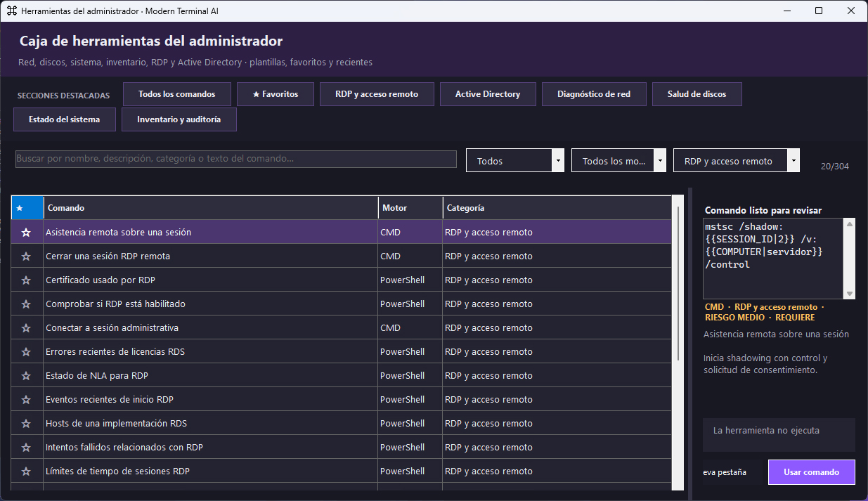The height and width of the screenshot is (501, 868).
Task: Star the "Asistencia remota sobre una sesión" command
Action: [27, 232]
